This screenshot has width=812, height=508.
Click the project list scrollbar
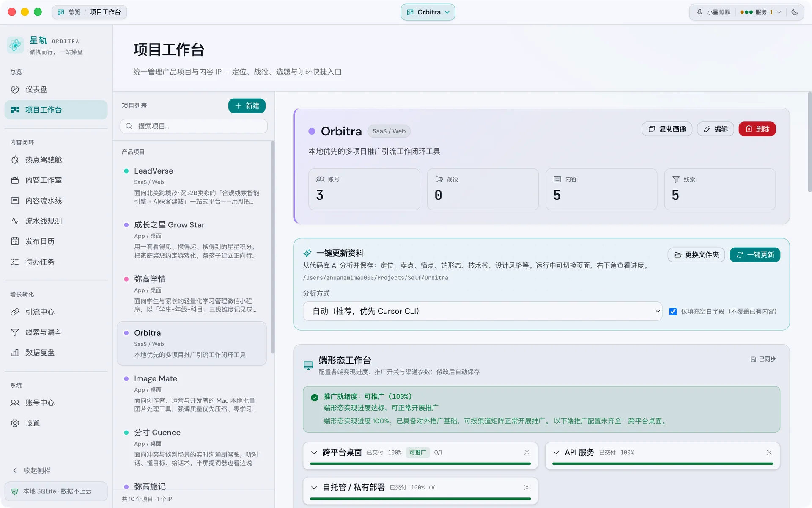272,248
